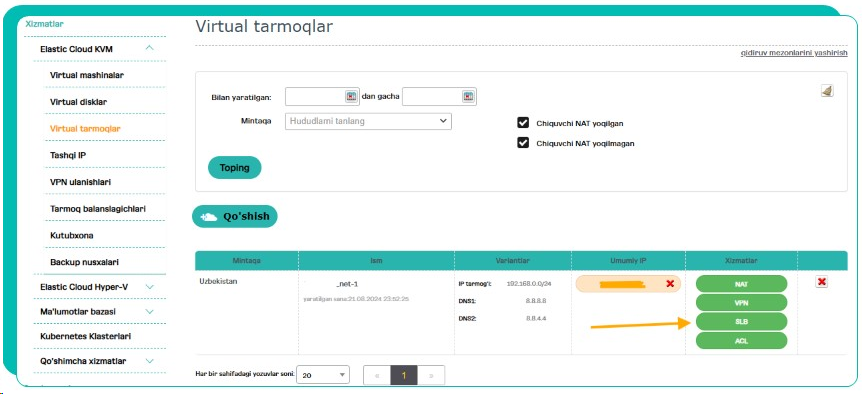Open Kutubxona menu item
862x394 pixels.
point(71,235)
